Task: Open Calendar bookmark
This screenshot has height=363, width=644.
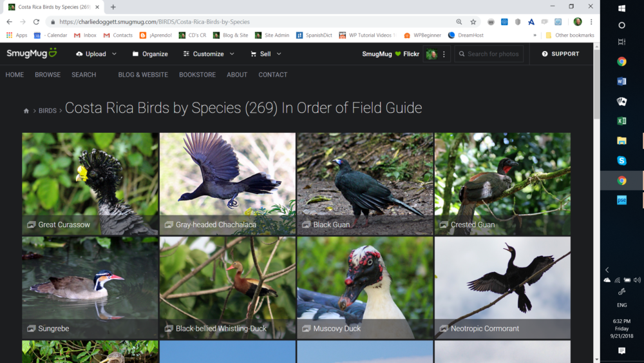Action: pos(50,35)
